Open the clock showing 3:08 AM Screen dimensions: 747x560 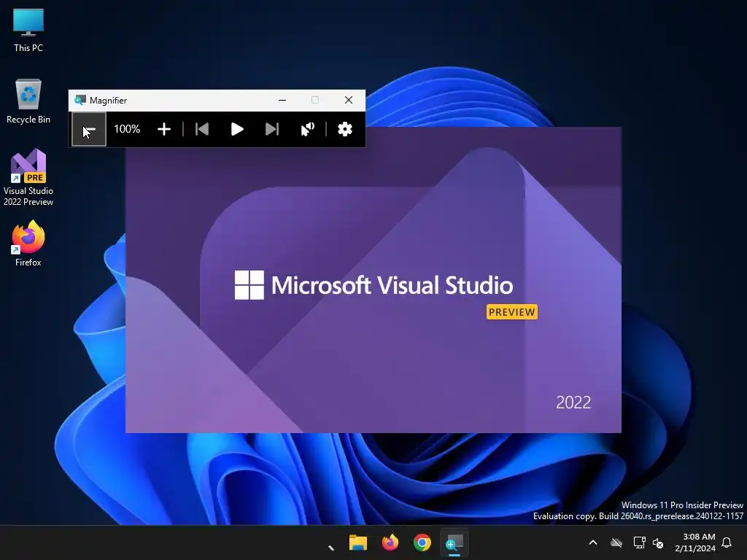click(695, 542)
